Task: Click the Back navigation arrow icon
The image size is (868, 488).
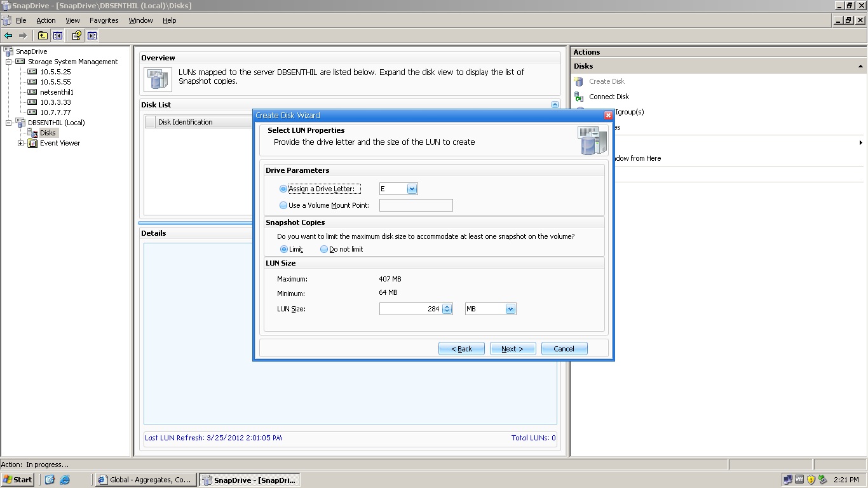Action: pyautogui.click(x=8, y=36)
